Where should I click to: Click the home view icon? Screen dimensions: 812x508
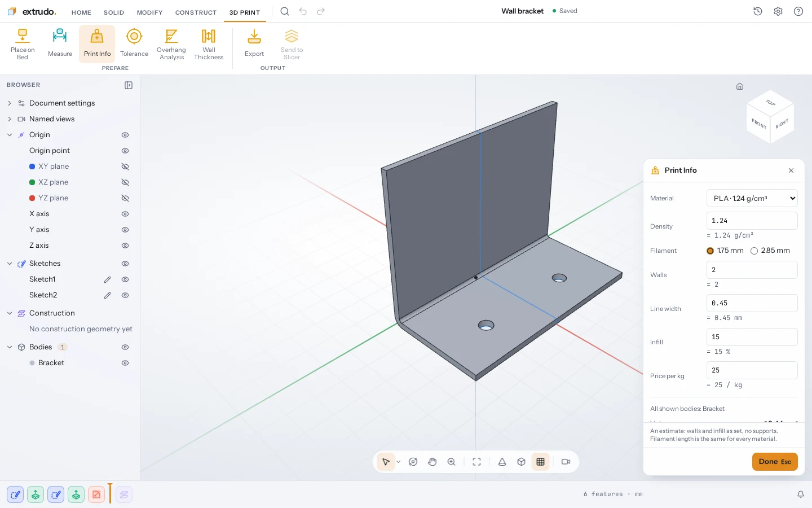(740, 86)
